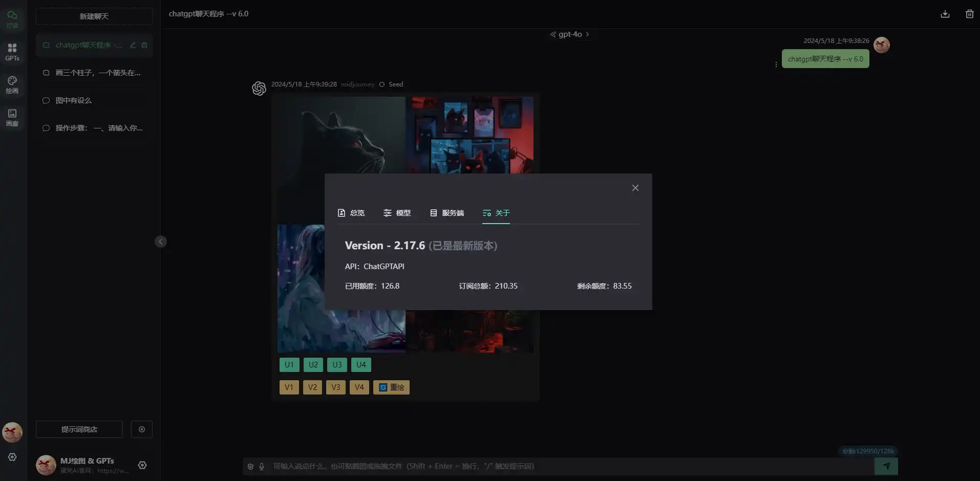This screenshot has width=980, height=481.
Task: Click the user avatar next to the message
Action: [882, 45]
